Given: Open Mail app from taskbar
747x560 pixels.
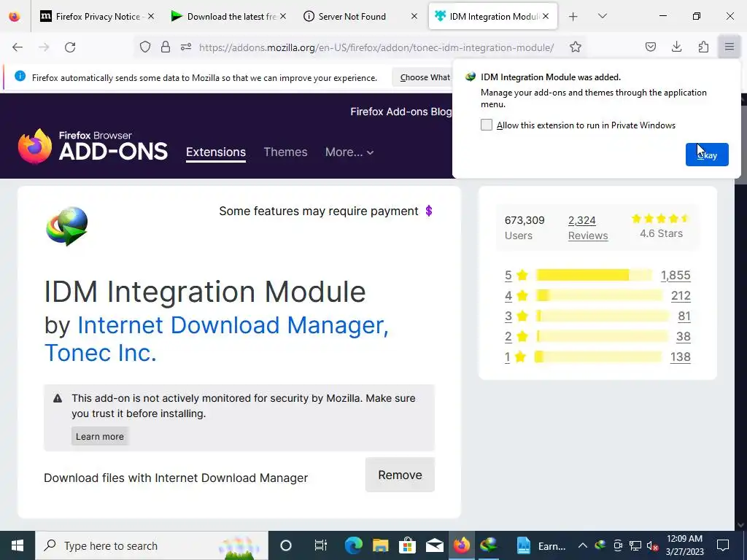Looking at the screenshot, I should point(435,545).
